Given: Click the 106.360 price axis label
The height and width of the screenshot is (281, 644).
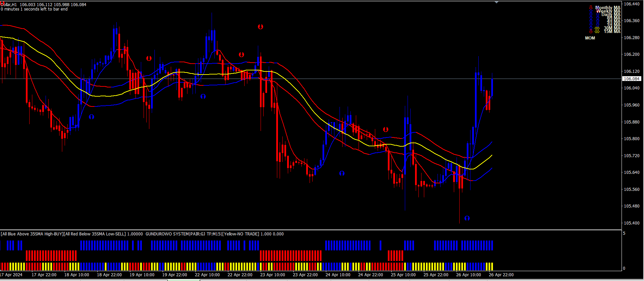Looking at the screenshot, I should [632, 21].
